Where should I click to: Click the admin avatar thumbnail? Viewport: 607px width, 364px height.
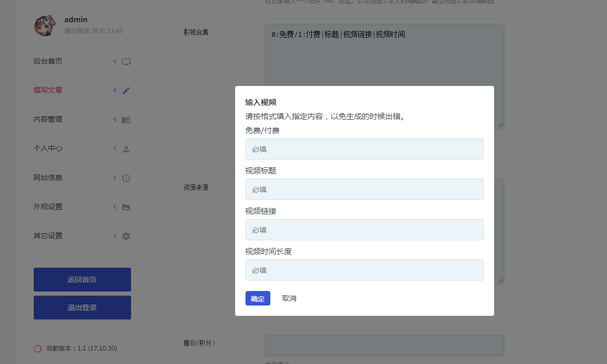tap(45, 24)
